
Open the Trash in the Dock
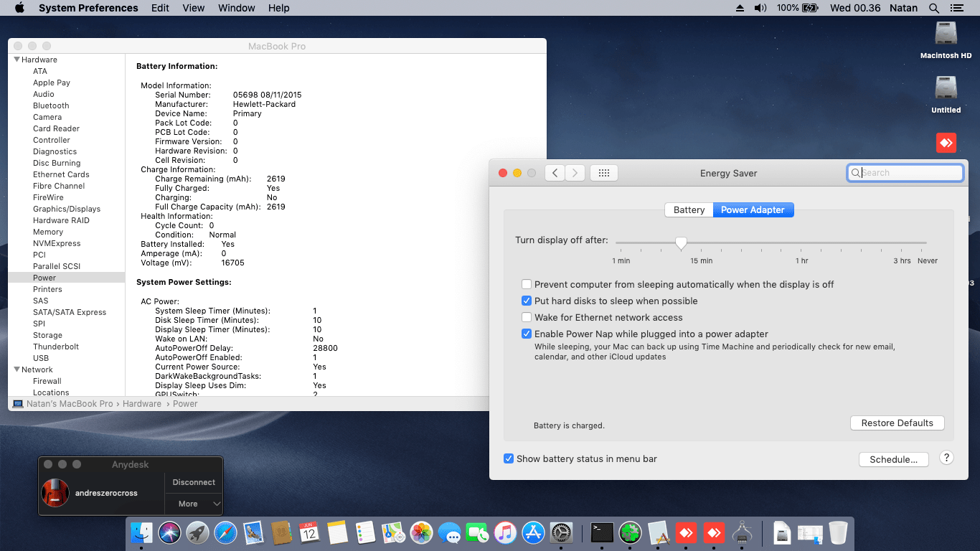(838, 532)
